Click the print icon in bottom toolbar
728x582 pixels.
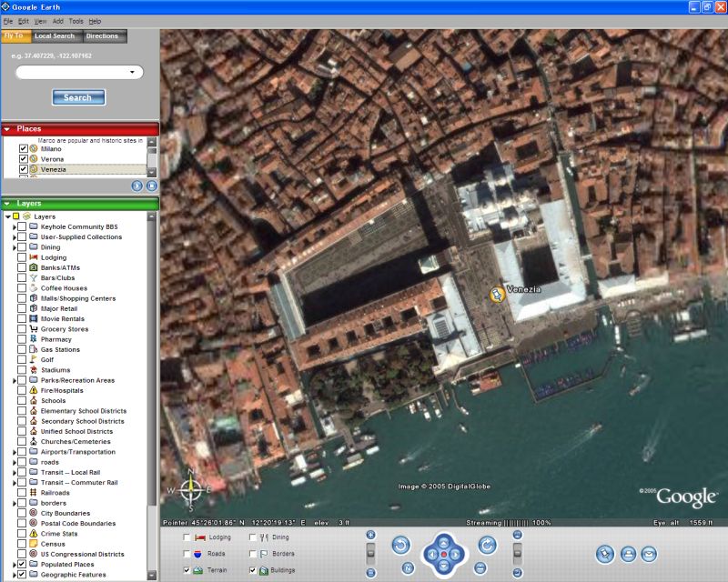[628, 554]
